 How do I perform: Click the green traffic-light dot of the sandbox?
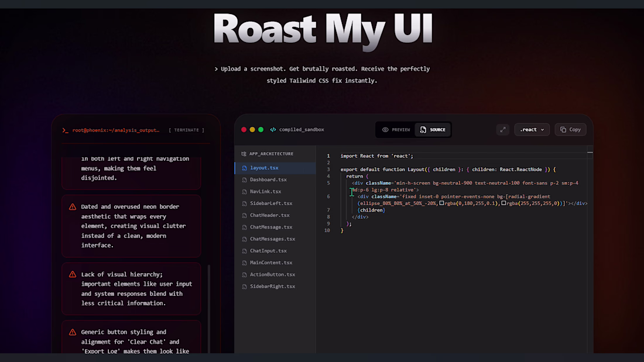tap(261, 130)
